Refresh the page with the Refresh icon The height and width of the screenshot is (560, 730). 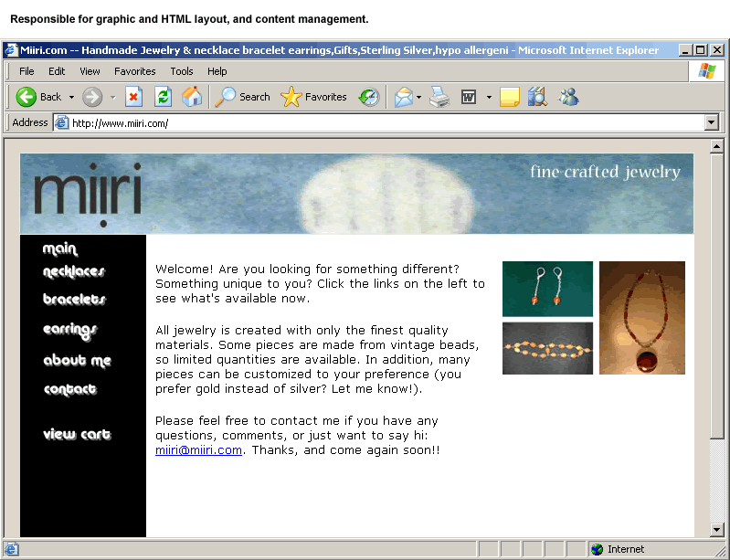coord(163,97)
